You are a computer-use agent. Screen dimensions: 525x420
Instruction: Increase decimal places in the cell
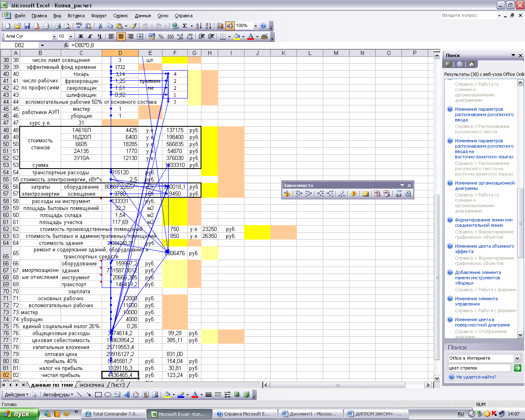180,37
